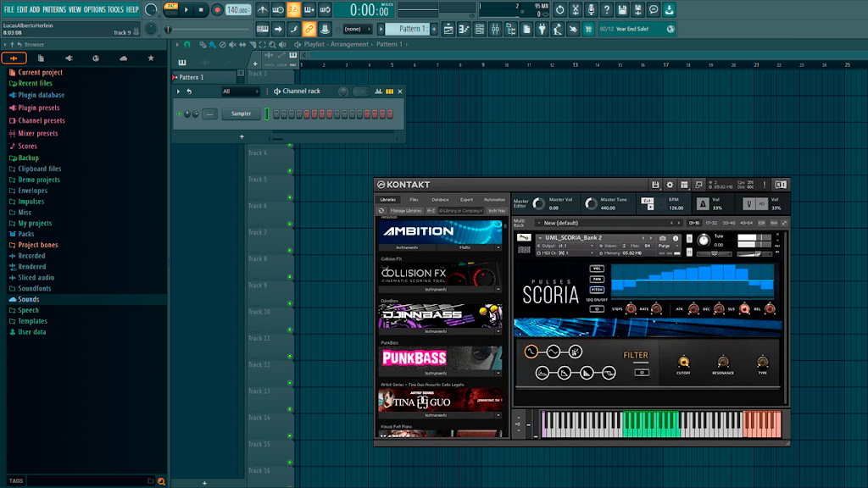Expand Ambition library options arrow
This screenshot has width=868, height=488.
click(x=498, y=247)
